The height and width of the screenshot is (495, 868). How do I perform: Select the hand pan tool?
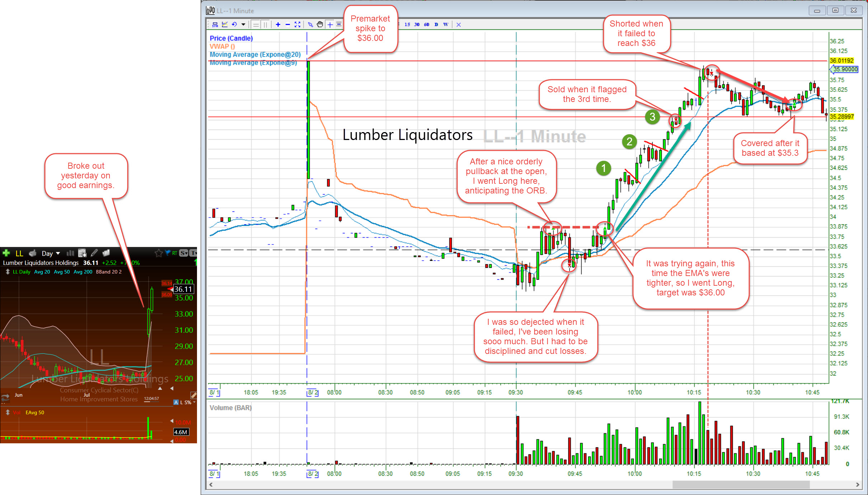(x=320, y=24)
